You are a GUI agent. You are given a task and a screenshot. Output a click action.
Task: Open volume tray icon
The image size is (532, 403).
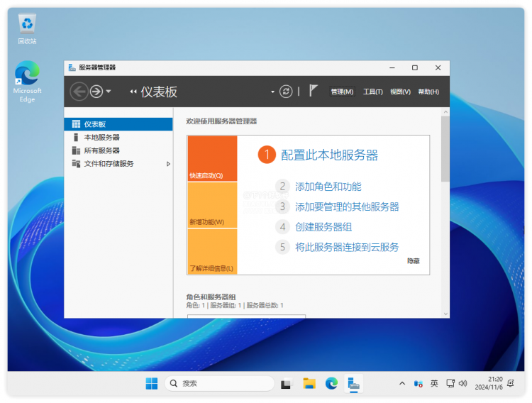tap(462, 383)
